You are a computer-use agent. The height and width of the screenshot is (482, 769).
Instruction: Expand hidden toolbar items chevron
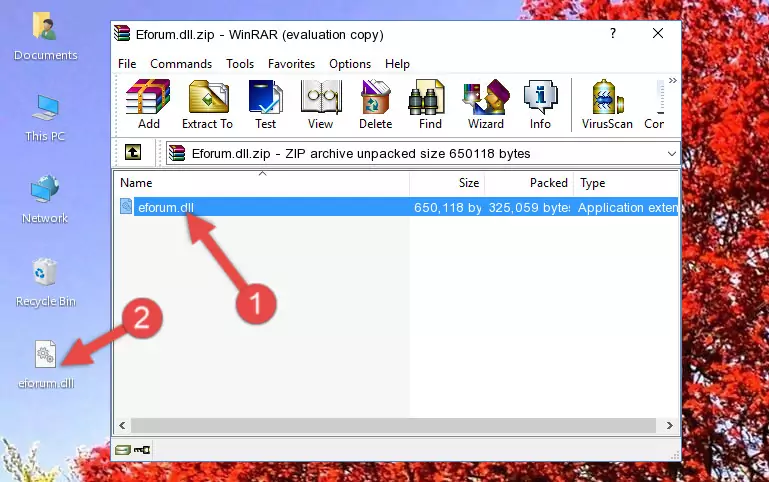672,80
